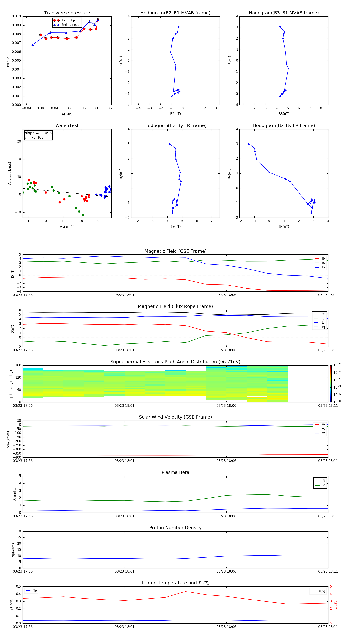This screenshot has width=351, height=644.
Task: Click the 'Np(#/cc)' axis label
Action: pyautogui.click(x=13, y=550)
